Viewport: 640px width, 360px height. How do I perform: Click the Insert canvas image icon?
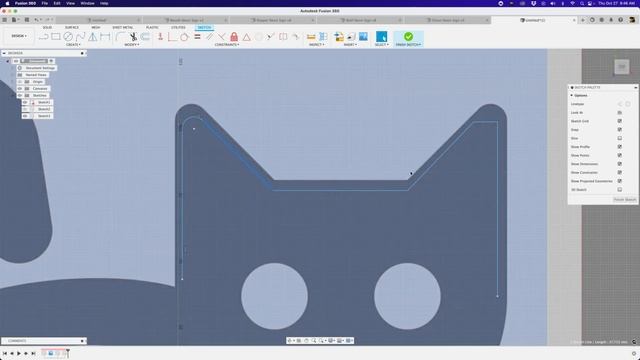(x=363, y=37)
